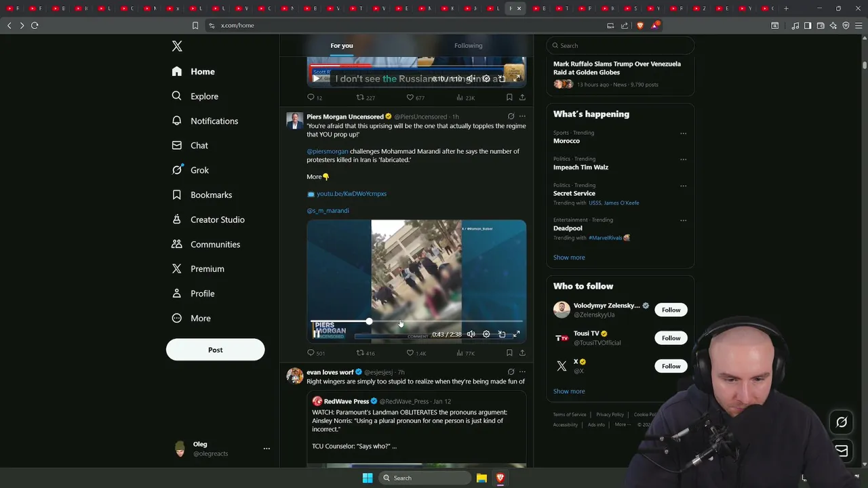Share the Piers Morgan Uncensored post
The height and width of the screenshot is (488, 868).
click(522, 353)
